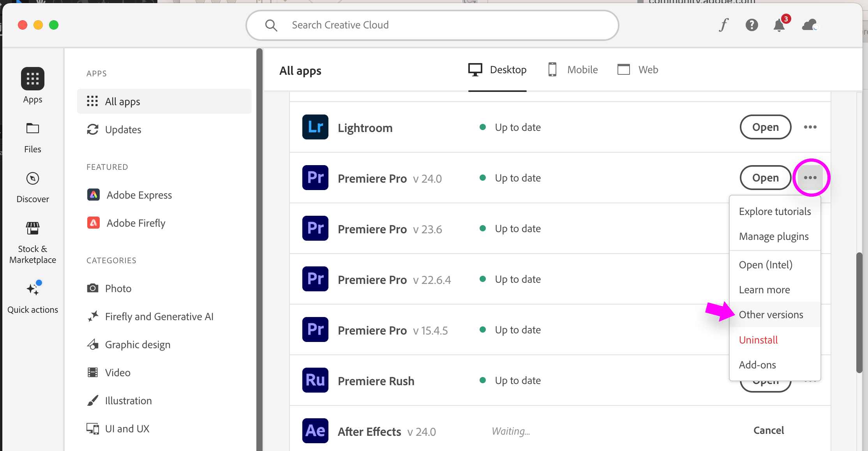This screenshot has width=868, height=451.
Task: Select Discover in the left sidebar
Action: pyautogui.click(x=32, y=186)
